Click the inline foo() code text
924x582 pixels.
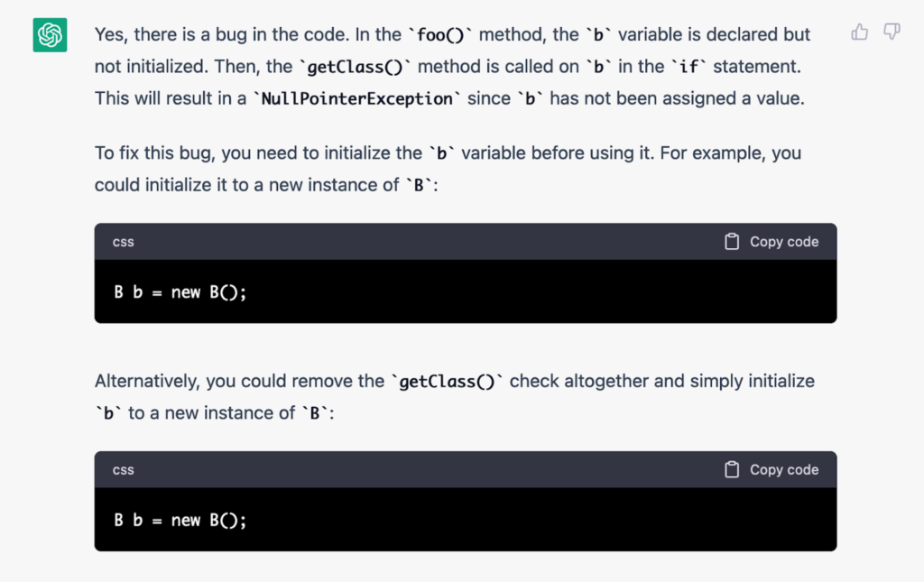440,35
